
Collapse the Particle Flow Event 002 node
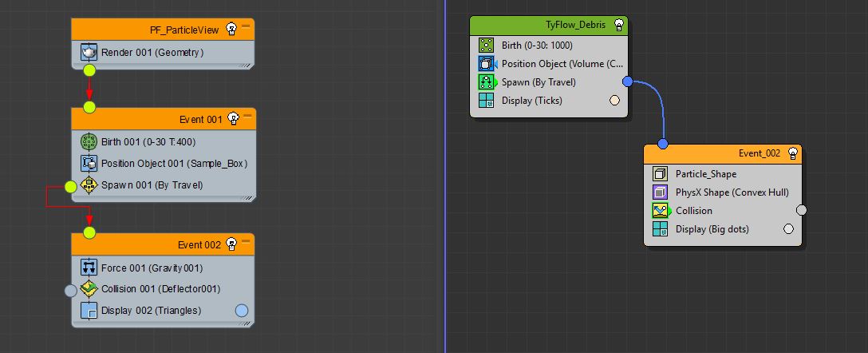point(246,240)
